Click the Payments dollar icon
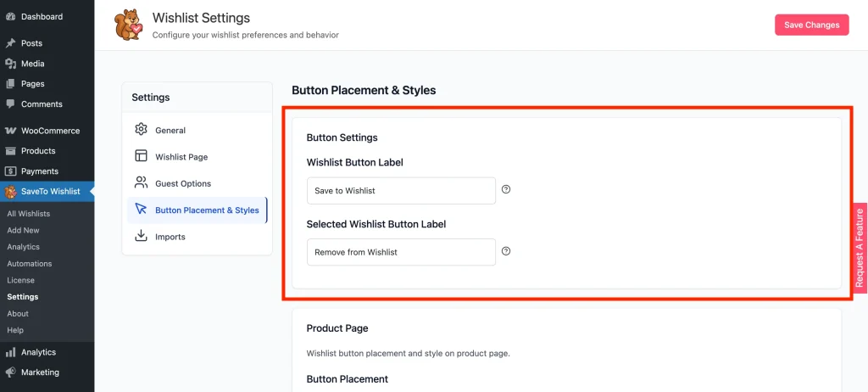Viewport: 868px width, 392px height. [x=10, y=171]
